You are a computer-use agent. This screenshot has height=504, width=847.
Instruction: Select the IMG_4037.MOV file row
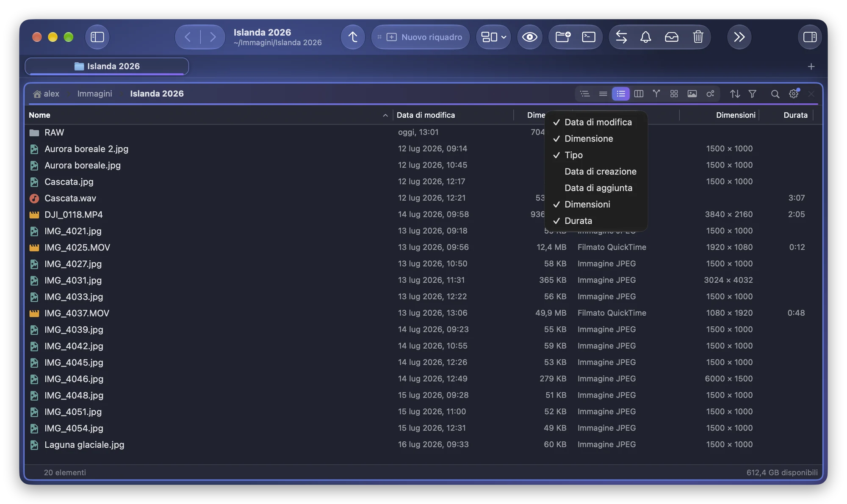[423, 313]
